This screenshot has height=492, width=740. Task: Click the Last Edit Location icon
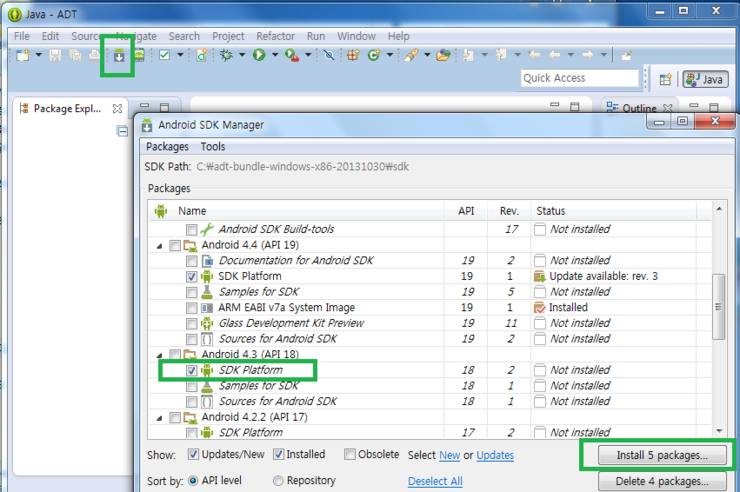click(534, 56)
